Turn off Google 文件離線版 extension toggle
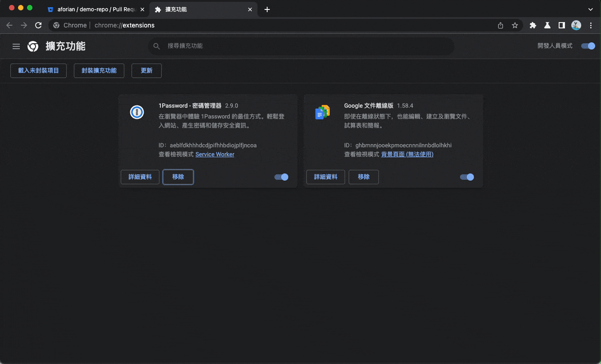This screenshot has width=601, height=364. (467, 177)
